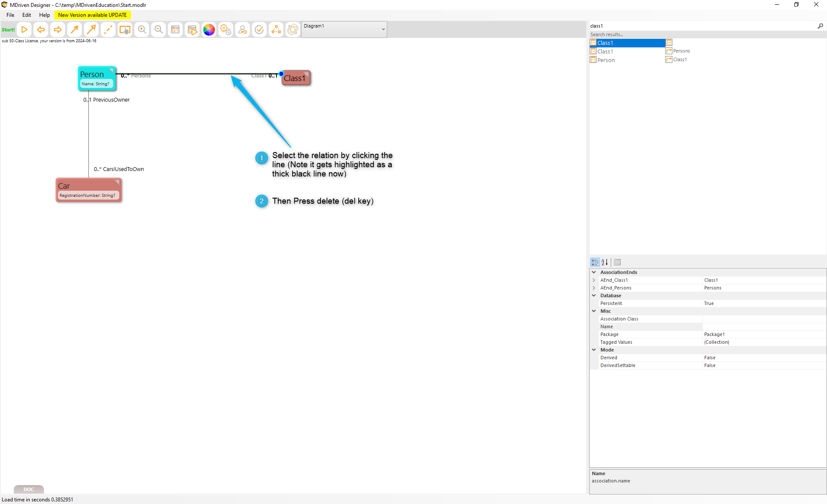Toggle alphabetical sort in property grid
Image resolution: width=827 pixels, height=504 pixels.
(x=605, y=262)
